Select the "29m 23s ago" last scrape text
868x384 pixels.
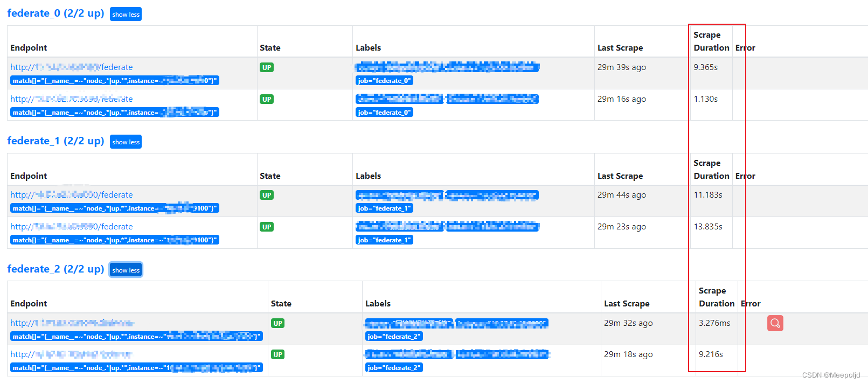tap(622, 227)
